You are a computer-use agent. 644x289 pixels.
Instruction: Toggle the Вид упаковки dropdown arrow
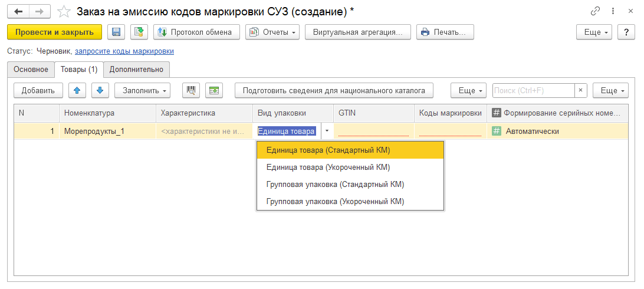327,131
